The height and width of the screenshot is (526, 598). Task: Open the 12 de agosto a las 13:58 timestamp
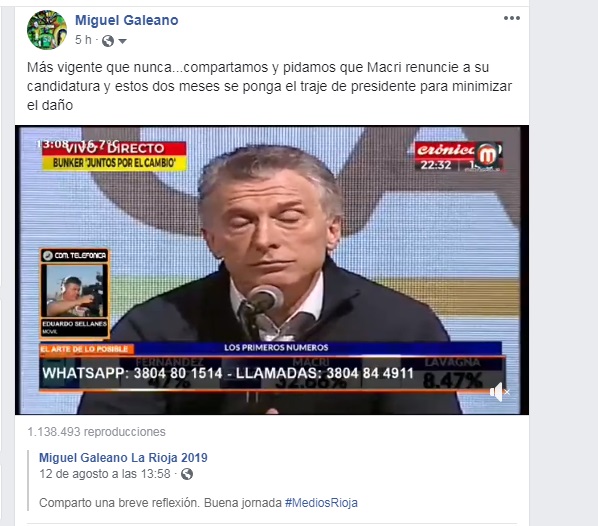(x=105, y=474)
